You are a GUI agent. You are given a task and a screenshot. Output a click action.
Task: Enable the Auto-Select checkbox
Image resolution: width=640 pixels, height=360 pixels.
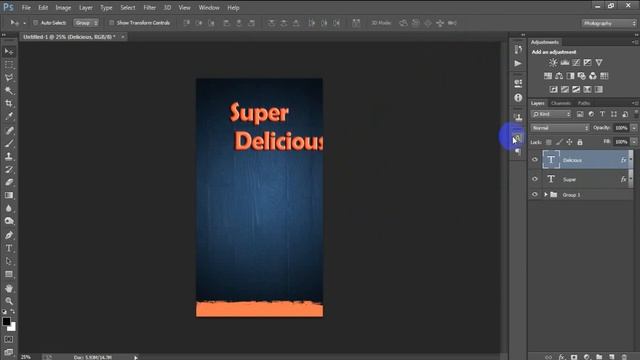(36, 23)
